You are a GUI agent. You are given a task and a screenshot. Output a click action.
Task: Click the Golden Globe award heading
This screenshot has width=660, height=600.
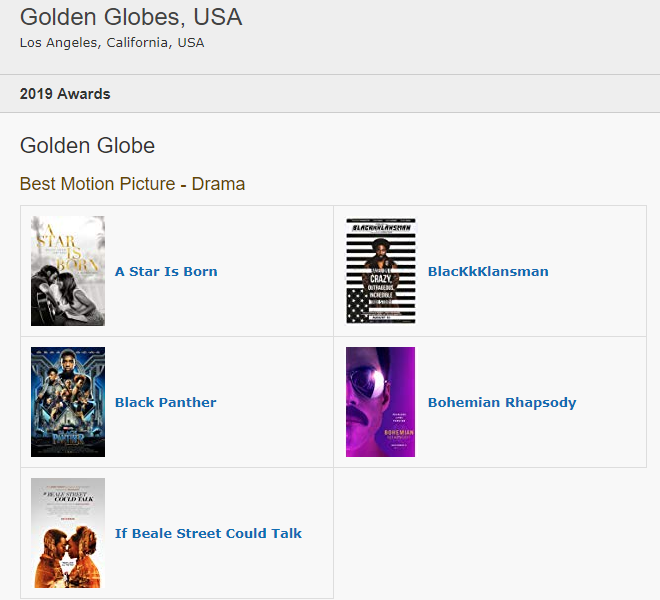click(87, 145)
